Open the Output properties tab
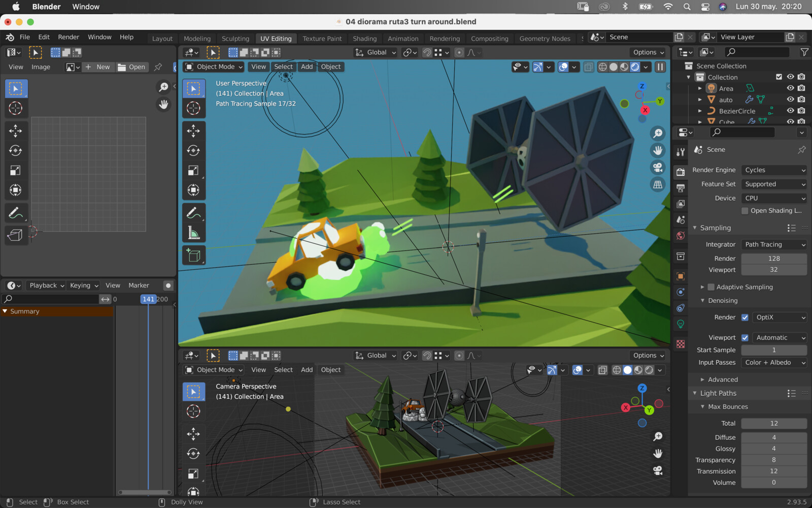This screenshot has width=812, height=508. [x=681, y=188]
